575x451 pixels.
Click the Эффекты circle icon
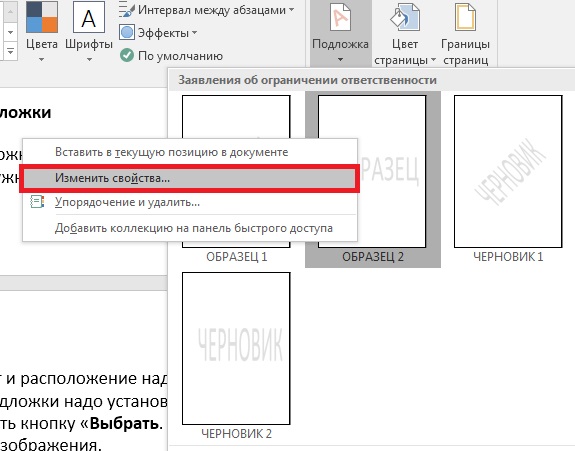[127, 33]
